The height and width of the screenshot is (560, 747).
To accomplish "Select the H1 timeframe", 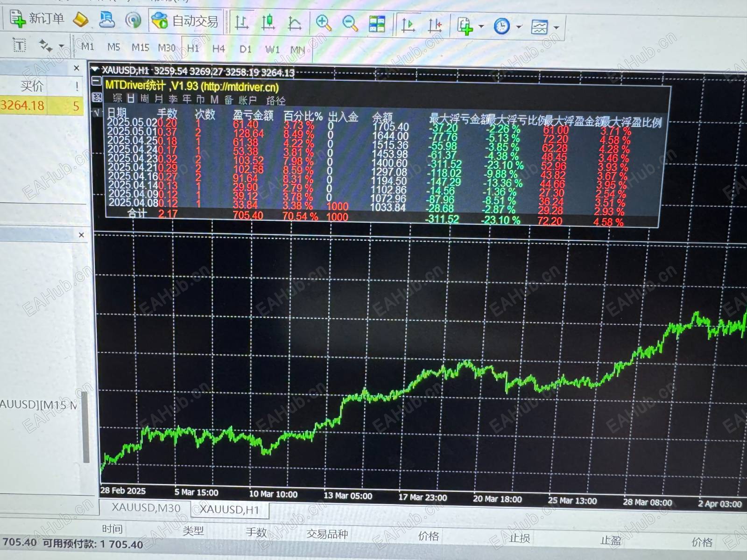I will click(x=193, y=49).
